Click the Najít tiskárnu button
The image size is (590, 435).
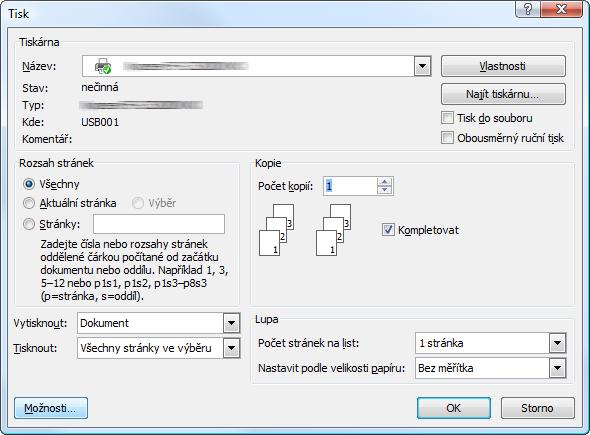click(503, 94)
